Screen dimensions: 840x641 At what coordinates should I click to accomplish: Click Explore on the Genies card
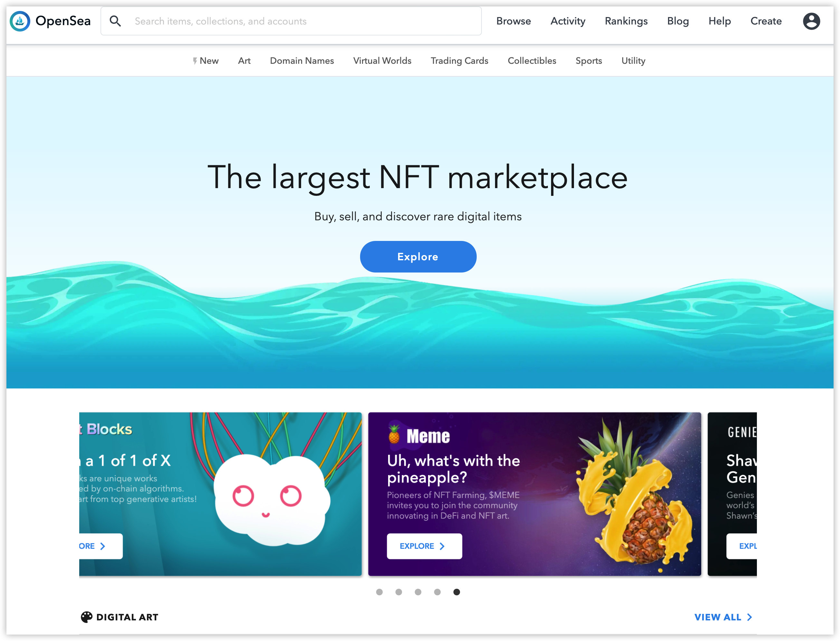point(741,546)
